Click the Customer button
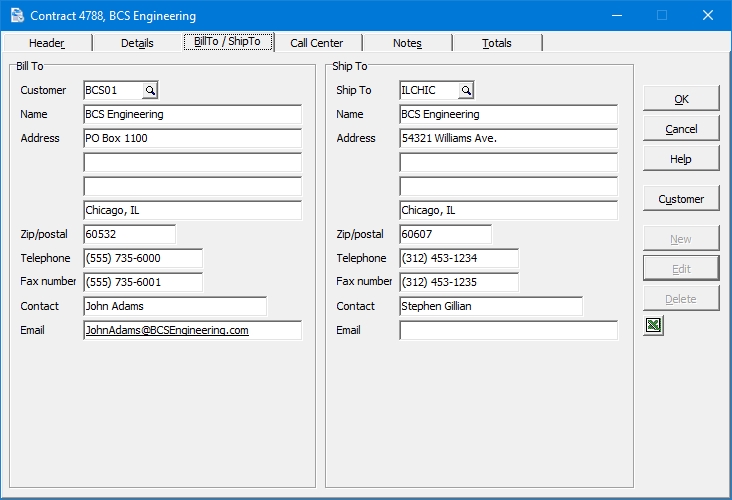This screenshot has height=500, width=732. [x=681, y=199]
